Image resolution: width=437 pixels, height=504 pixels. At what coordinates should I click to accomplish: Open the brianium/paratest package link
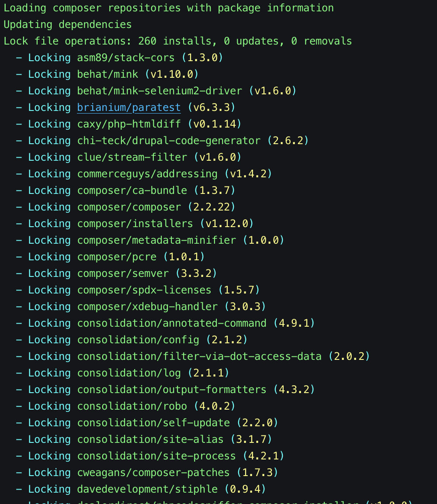pyautogui.click(x=128, y=107)
